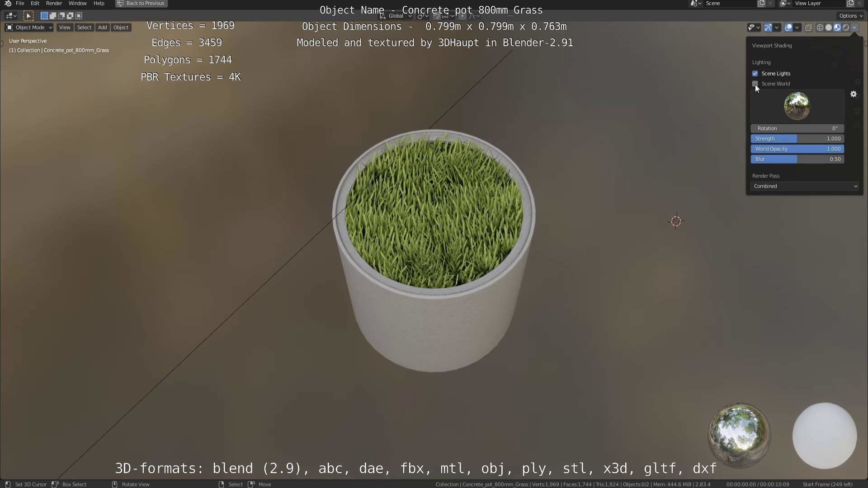The image size is (868, 488).
Task: Click the 'Viewport Shading' panel title
Action: pyautogui.click(x=772, y=46)
